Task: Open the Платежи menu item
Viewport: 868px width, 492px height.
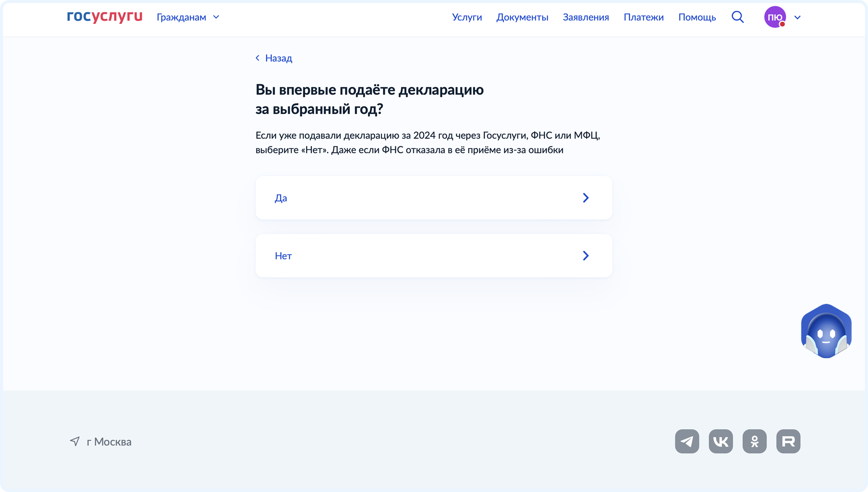Action: (x=643, y=17)
